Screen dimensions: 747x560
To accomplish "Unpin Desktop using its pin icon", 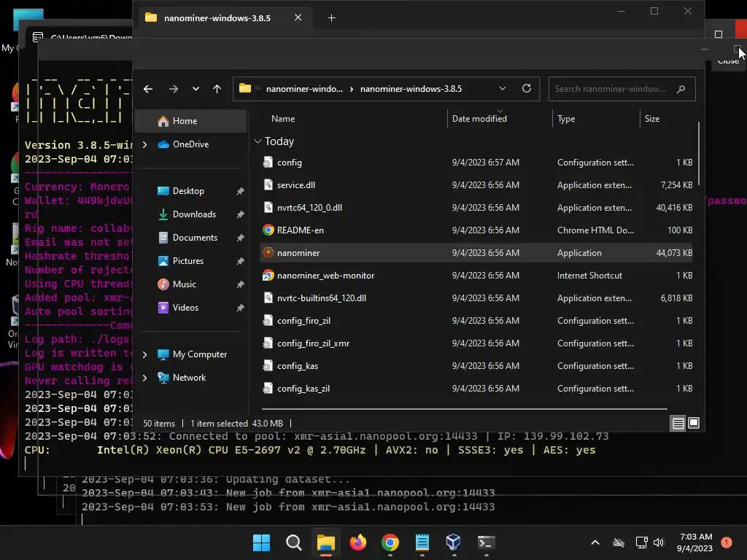I will [240, 191].
